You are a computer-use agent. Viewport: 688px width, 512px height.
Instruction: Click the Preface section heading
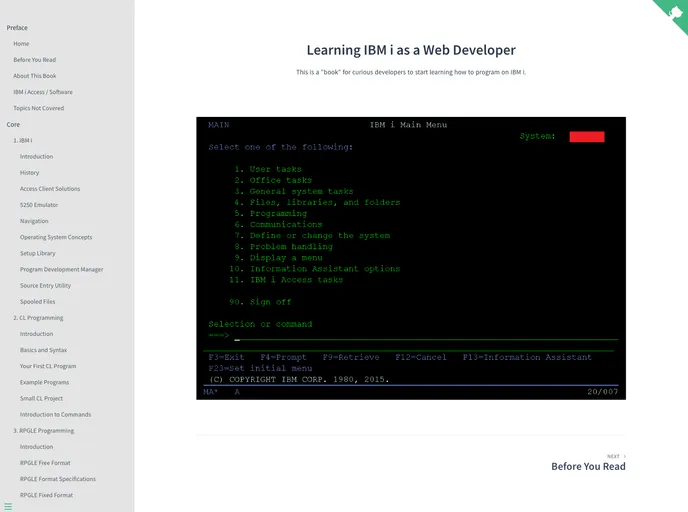(17, 28)
